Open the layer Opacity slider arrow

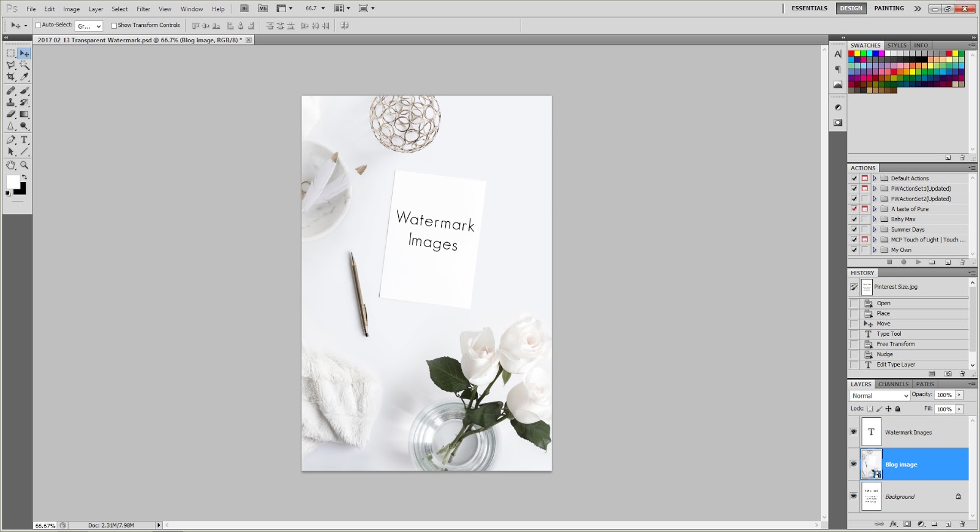[959, 395]
